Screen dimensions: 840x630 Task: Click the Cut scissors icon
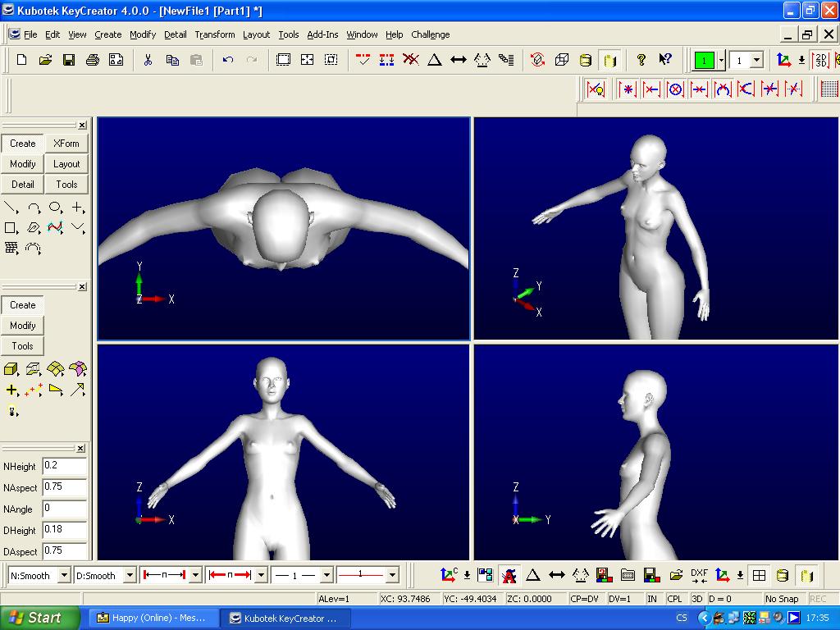tap(148, 60)
